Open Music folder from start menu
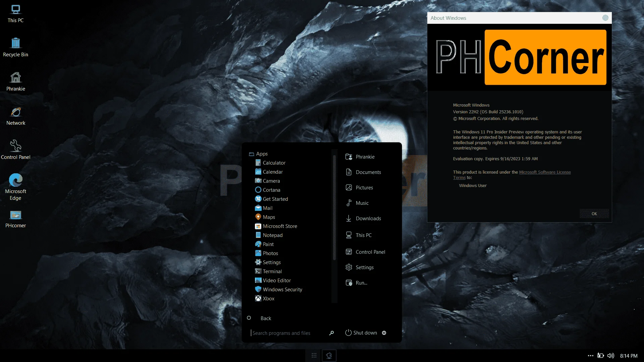The width and height of the screenshot is (644, 362). point(357,203)
